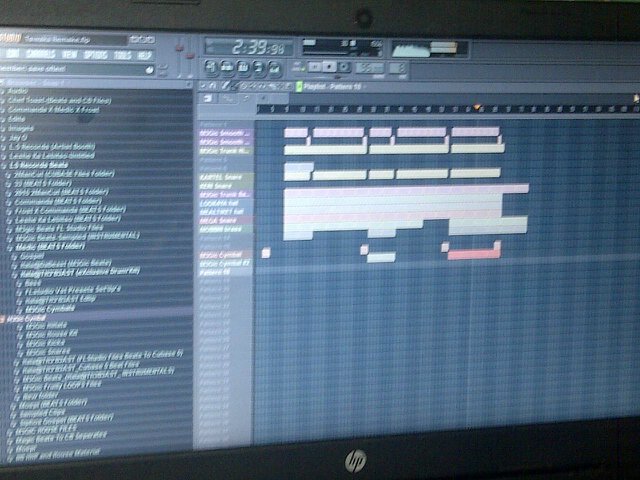
Task: Expand the Audio folder in browser
Action: click(18, 91)
